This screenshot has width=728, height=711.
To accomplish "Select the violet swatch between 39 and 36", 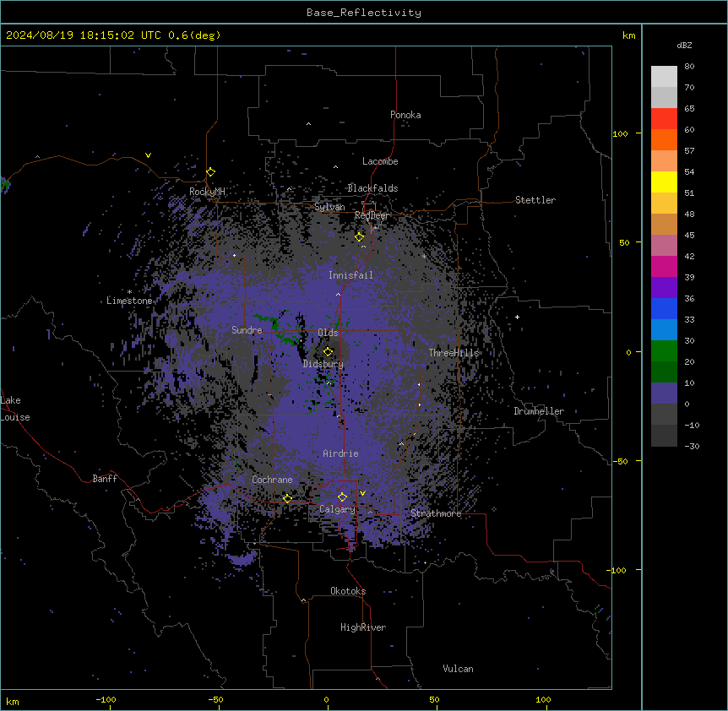I will click(x=664, y=288).
